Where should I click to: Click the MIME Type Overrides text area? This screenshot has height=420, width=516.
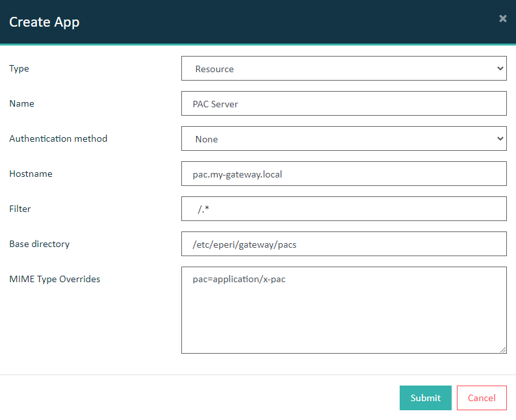click(344, 310)
